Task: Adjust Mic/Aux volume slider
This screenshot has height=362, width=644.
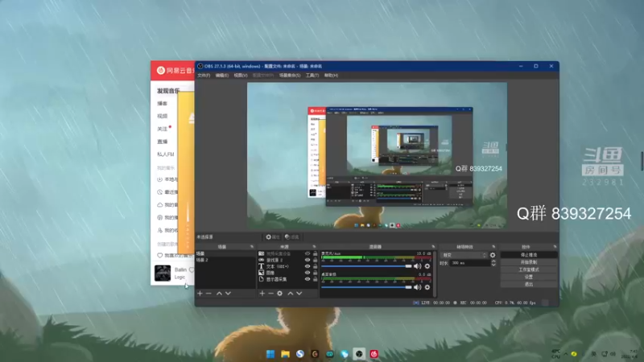Action: (x=366, y=266)
